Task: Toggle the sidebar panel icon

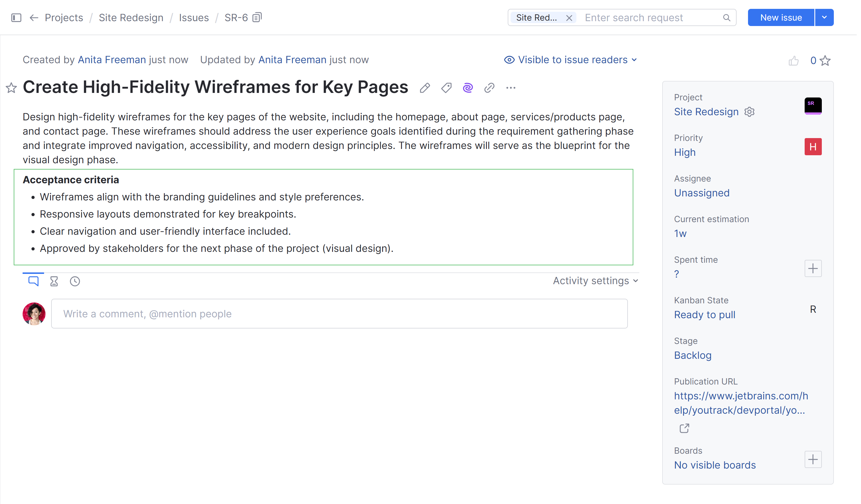Action: [x=16, y=17]
